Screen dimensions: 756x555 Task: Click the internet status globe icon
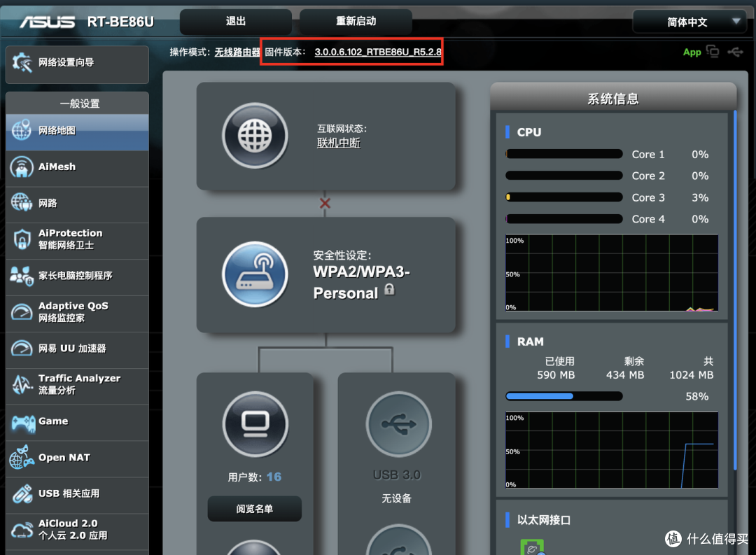pos(255,136)
